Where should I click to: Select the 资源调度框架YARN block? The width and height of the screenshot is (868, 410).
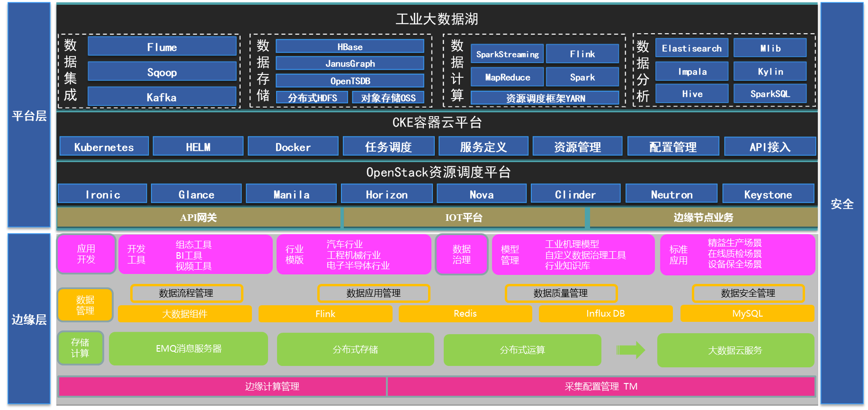[545, 98]
